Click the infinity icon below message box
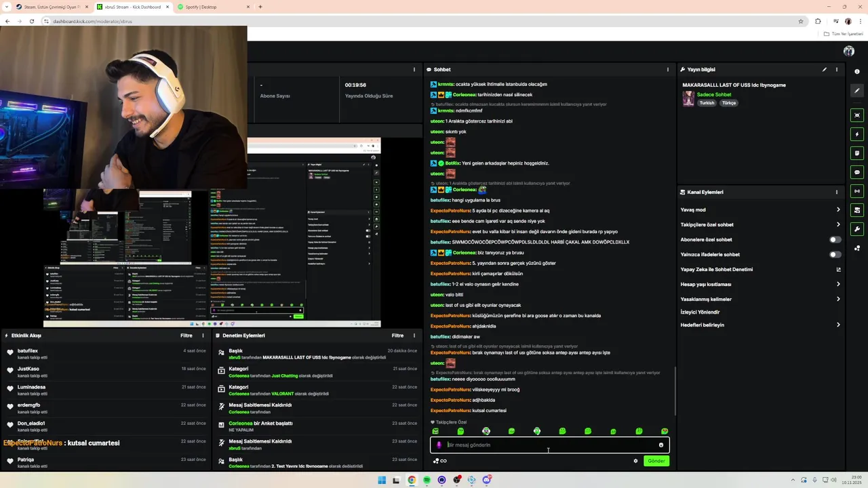The image size is (868, 488). tap(443, 461)
